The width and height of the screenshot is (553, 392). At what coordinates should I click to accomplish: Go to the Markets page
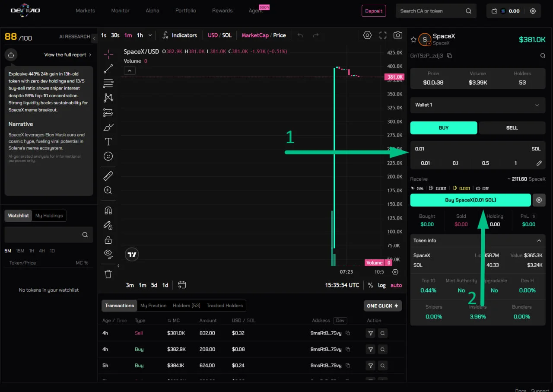pos(85,11)
